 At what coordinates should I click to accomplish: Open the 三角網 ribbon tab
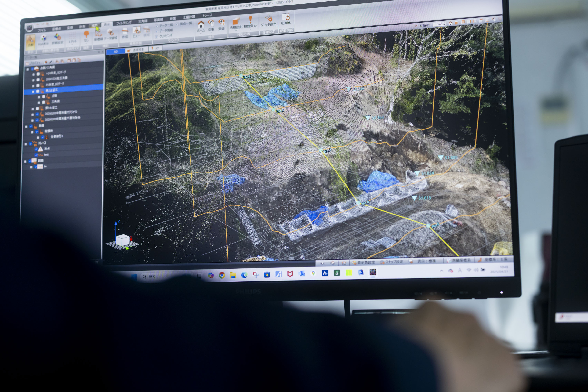[142, 21]
